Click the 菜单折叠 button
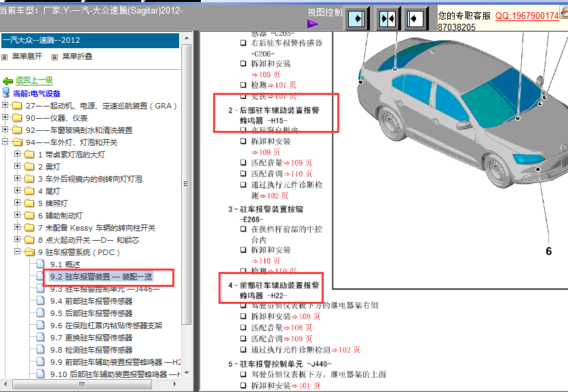The height and width of the screenshot is (392, 568). click(77, 56)
